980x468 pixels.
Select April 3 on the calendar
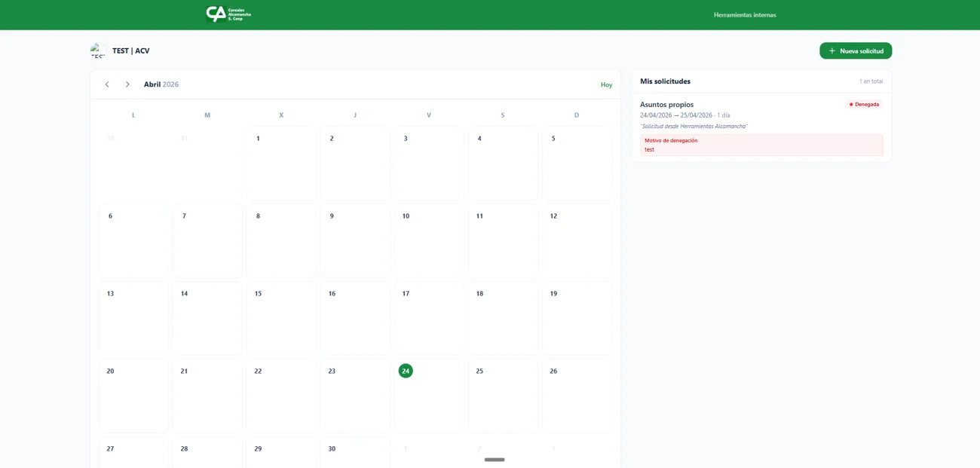pos(429,164)
